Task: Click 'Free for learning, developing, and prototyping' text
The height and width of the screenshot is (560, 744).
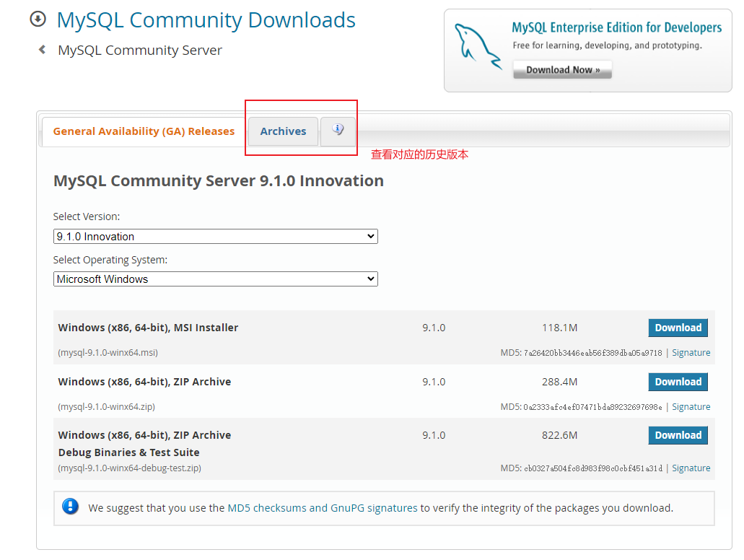Action: click(607, 45)
